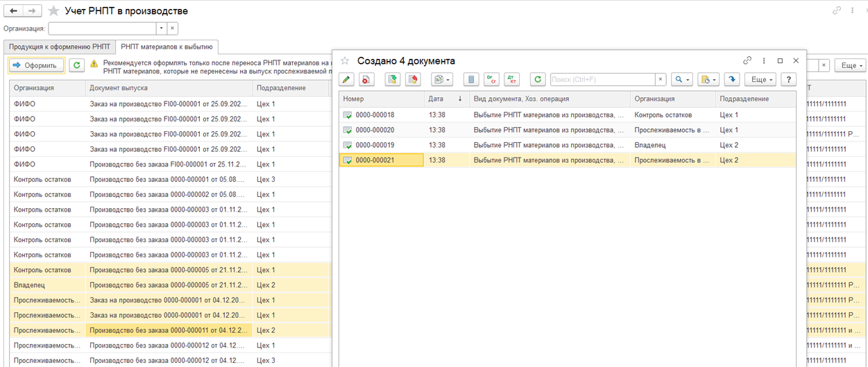Click the mark for deletion icon
The width and height of the screenshot is (868, 367).
pos(366,80)
